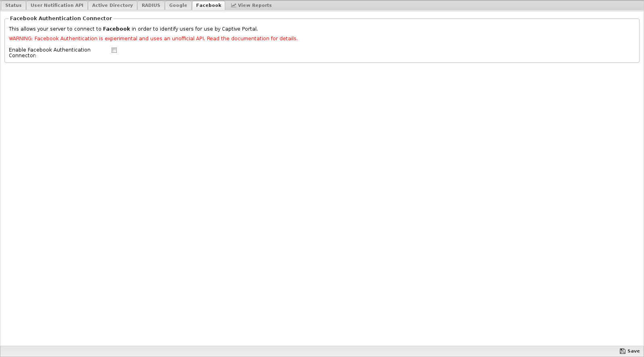Select the RADIUS tab
The image size is (644, 357).
pos(151,5)
